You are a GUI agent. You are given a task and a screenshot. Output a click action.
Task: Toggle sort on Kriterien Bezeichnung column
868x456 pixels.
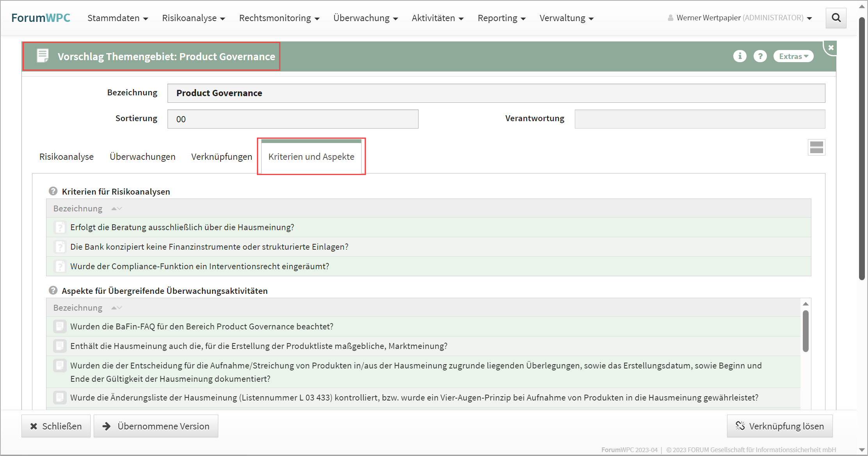coord(116,209)
